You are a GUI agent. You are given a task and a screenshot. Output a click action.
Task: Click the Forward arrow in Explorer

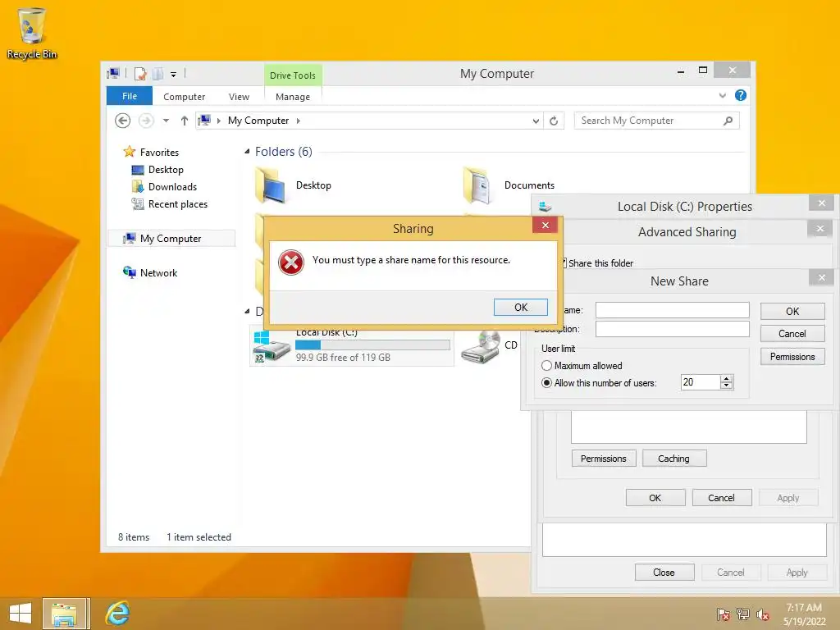coord(146,121)
